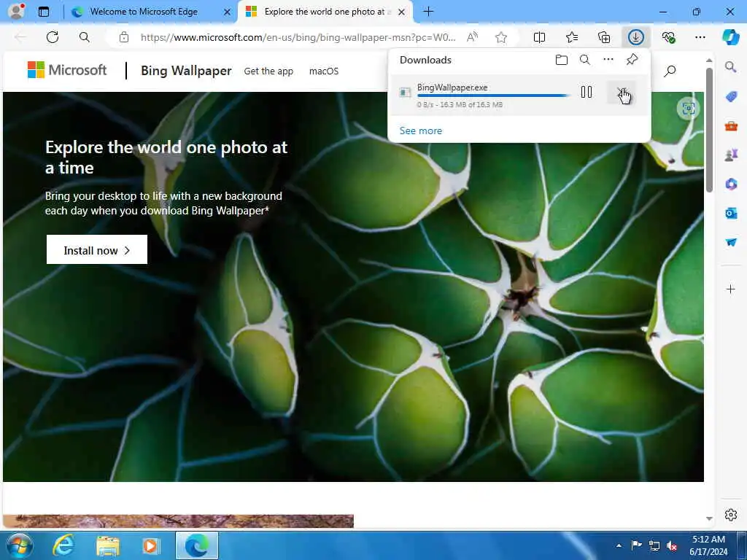The image size is (747, 560).
Task: Click the search magnifier beside the address bar
Action: point(85,37)
